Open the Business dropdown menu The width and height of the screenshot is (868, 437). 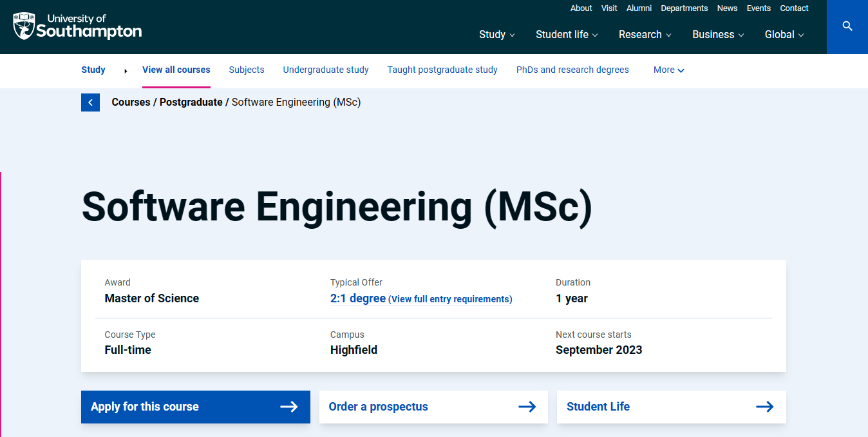718,35
